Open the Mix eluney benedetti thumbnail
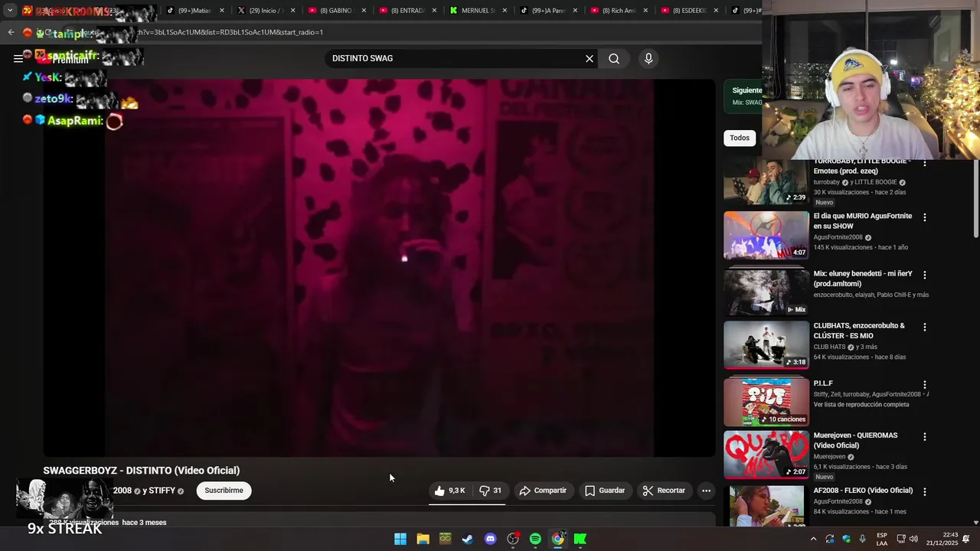 tap(766, 291)
